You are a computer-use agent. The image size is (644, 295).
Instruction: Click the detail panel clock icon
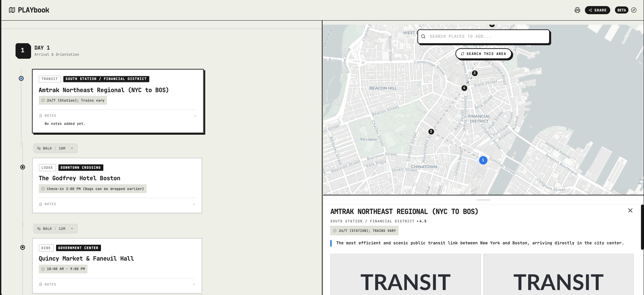tap(335, 231)
